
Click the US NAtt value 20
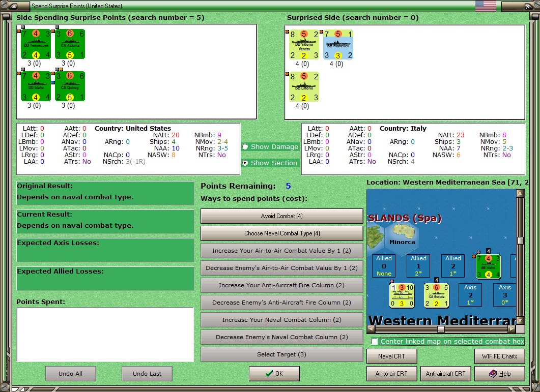point(176,135)
